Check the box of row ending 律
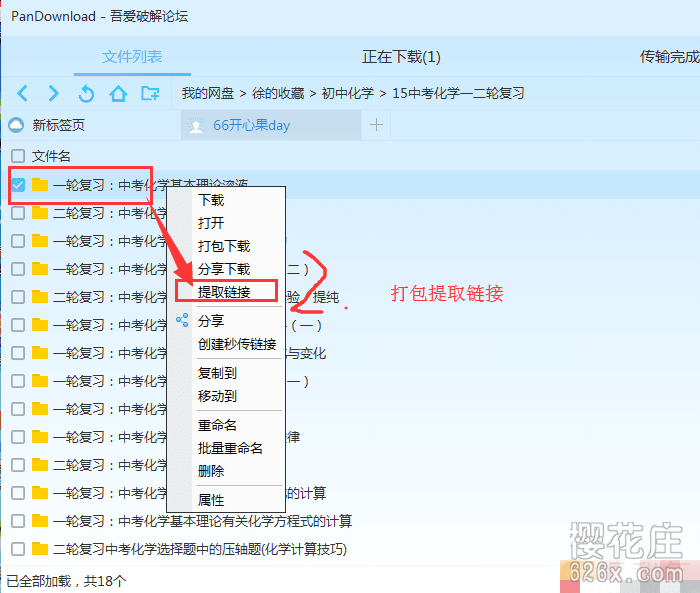Screen dimensions: 700x593 18,437
